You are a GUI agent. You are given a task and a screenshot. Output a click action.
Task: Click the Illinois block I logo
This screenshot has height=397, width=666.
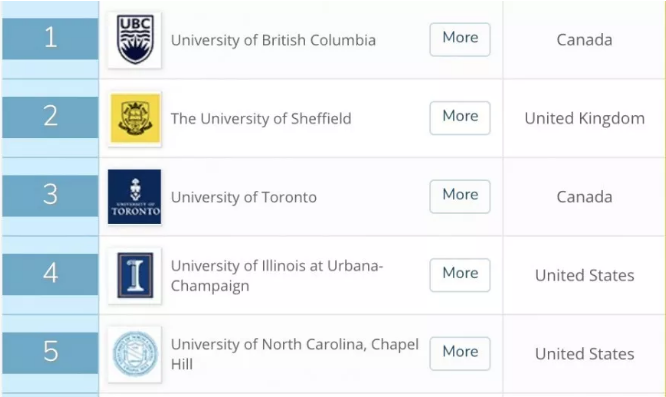click(x=135, y=276)
